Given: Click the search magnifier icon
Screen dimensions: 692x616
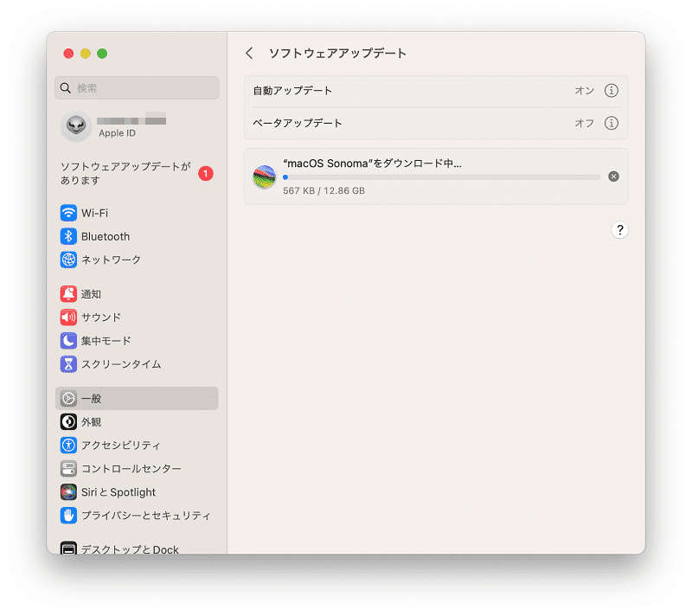Looking at the screenshot, I should coord(66,87).
